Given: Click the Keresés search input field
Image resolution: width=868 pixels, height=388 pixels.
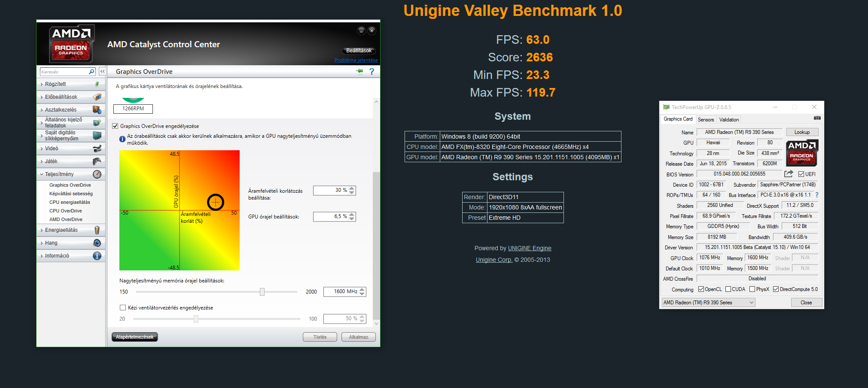Looking at the screenshot, I should 64,72.
